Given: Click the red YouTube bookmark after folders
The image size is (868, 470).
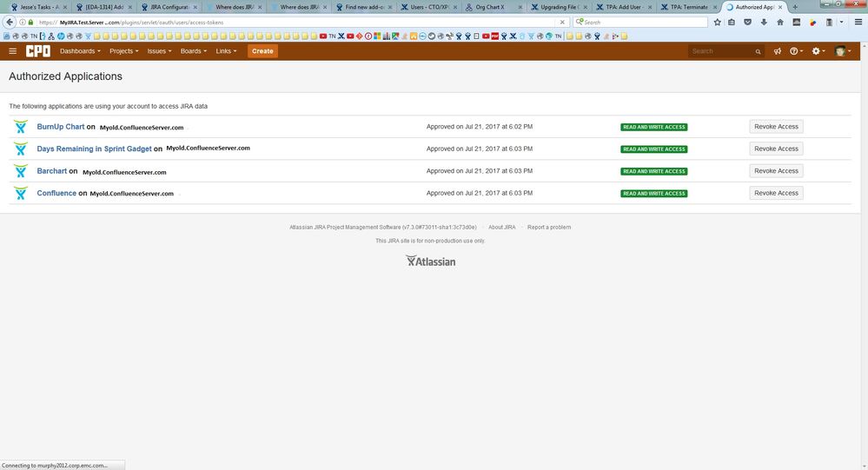Looking at the screenshot, I should (322, 36).
